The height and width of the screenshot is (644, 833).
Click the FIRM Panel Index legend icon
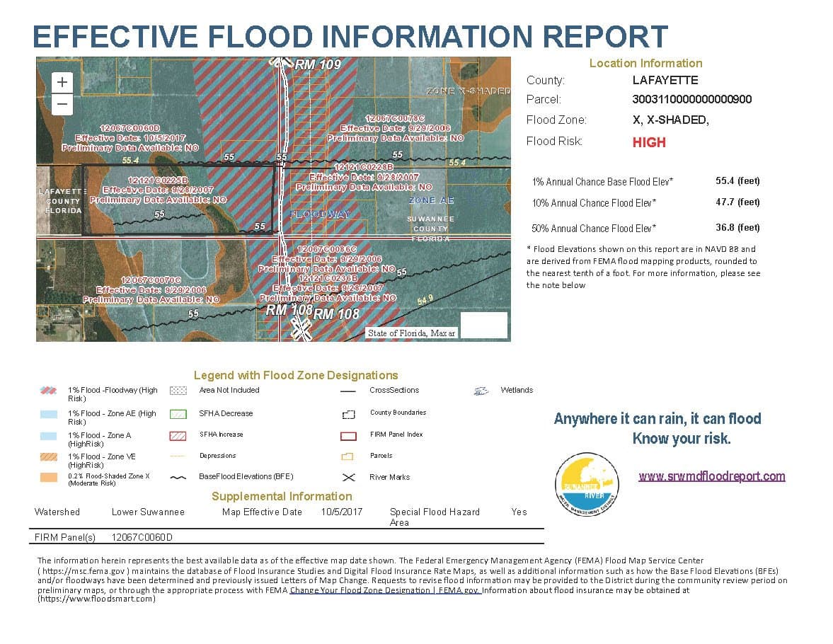point(348,435)
